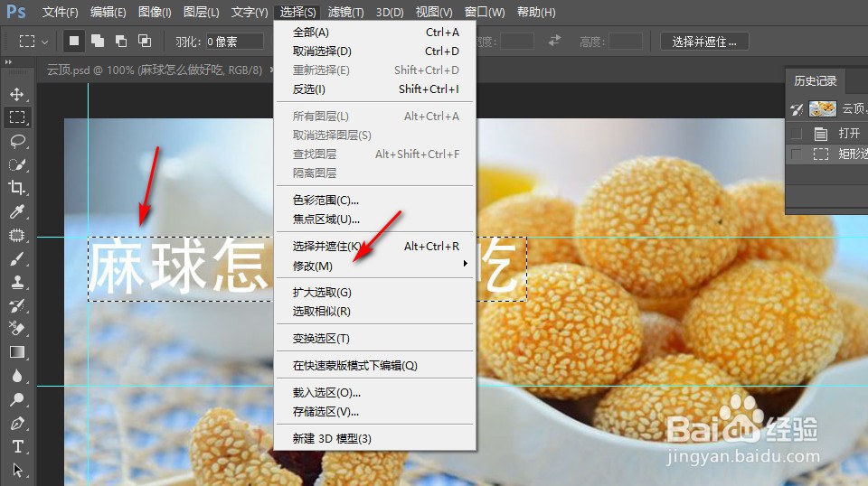The image size is (868, 486).
Task: Choose 新建 3D 模型(3)
Action: (375, 438)
